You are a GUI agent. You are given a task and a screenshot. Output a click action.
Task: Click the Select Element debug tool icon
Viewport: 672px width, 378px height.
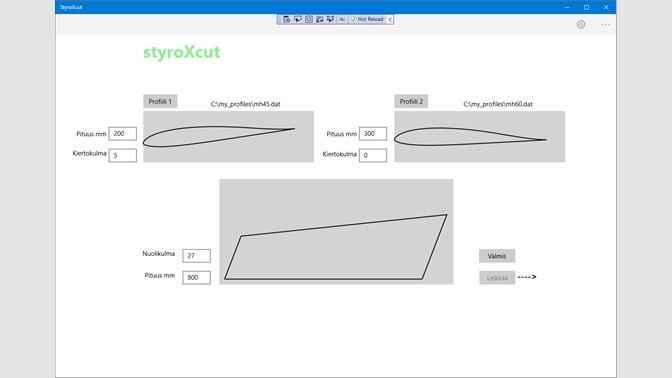point(297,19)
